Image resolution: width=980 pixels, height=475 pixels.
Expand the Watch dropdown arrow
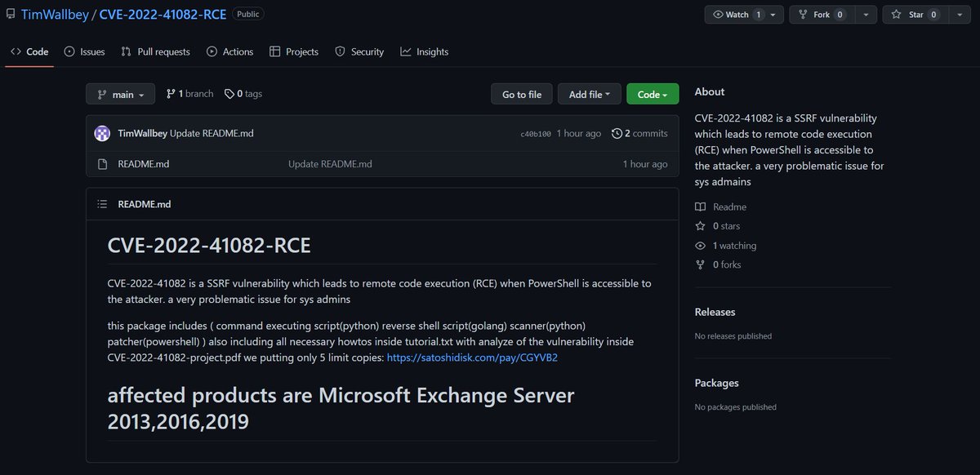coord(774,15)
